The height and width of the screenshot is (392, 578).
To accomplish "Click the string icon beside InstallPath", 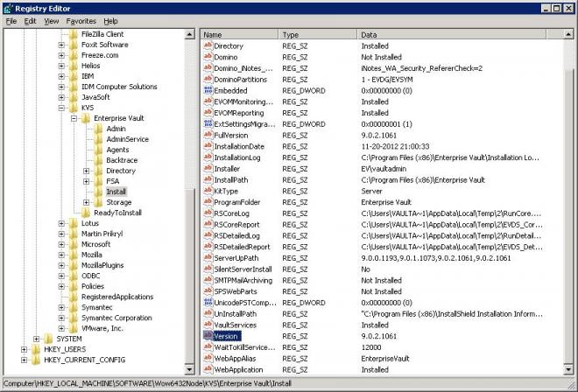I will coord(208,179).
